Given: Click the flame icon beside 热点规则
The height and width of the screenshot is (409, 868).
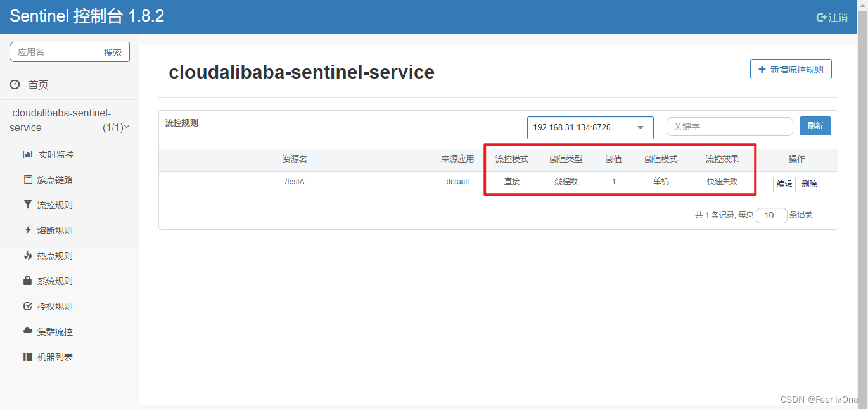Looking at the screenshot, I should (x=28, y=256).
